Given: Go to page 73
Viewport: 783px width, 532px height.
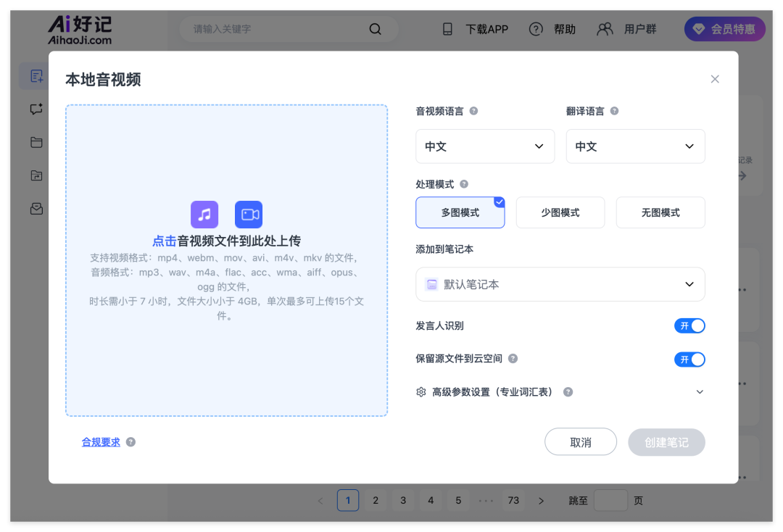Looking at the screenshot, I should click(x=513, y=500).
